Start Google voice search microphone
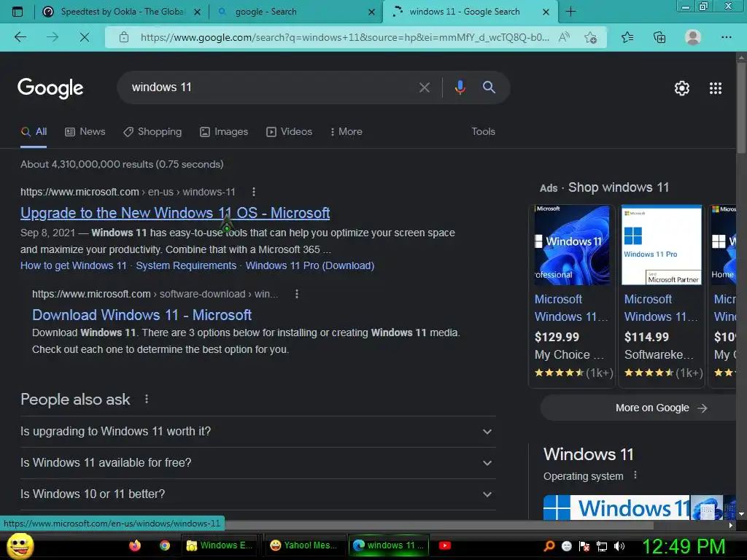 [x=460, y=87]
